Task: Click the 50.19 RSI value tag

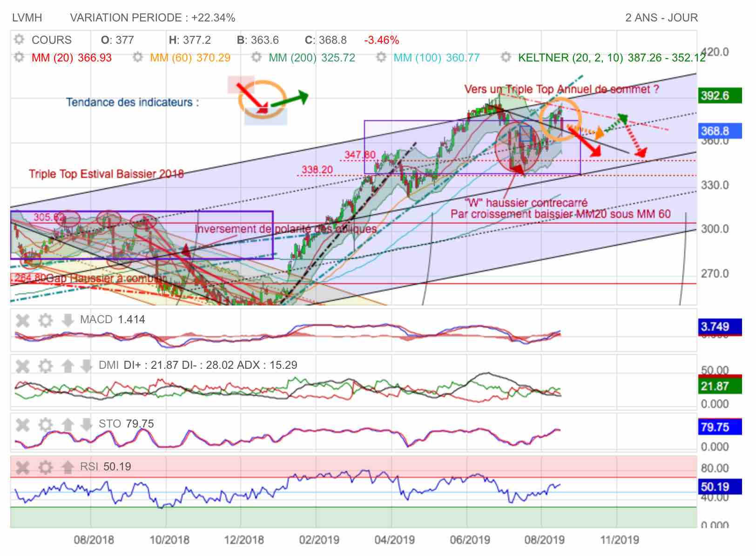Action: 720,487
